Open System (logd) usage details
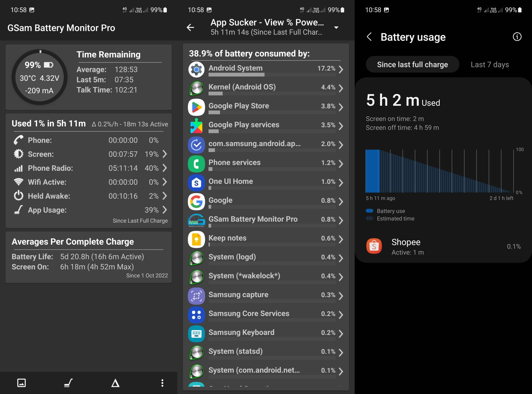Viewport: 532px width, 394px height. [266, 258]
